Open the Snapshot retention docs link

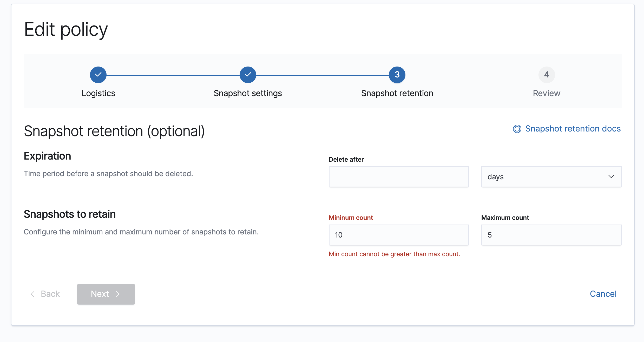coord(573,129)
